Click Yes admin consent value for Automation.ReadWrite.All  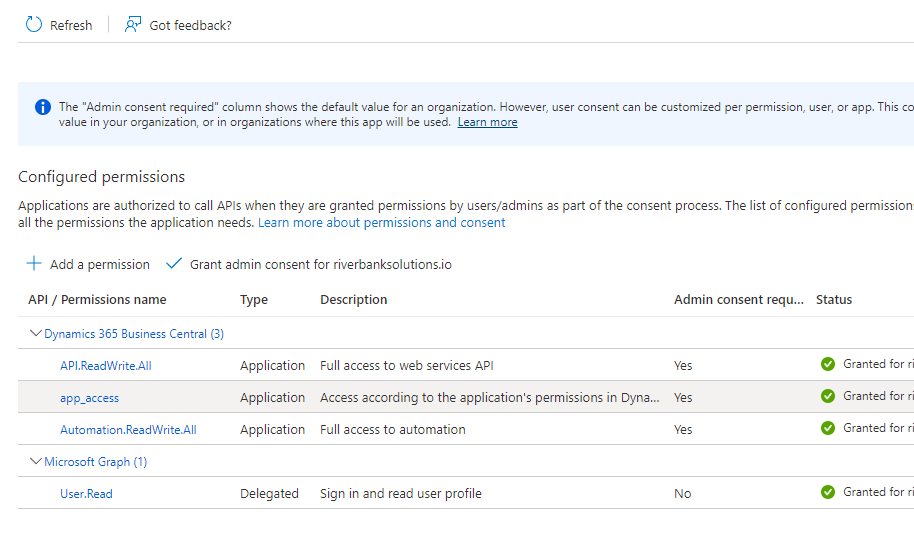(683, 430)
